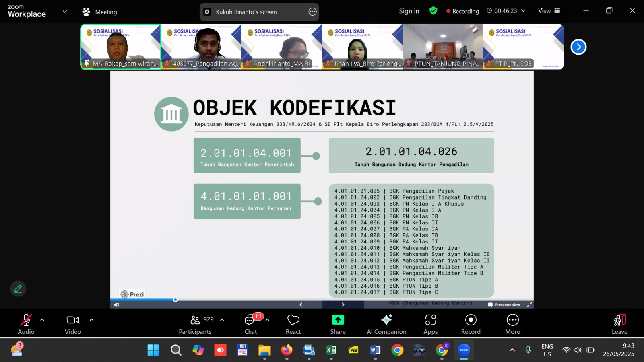The width and height of the screenshot is (644, 362).
Task: Click the Sign in link
Action: 409,11
